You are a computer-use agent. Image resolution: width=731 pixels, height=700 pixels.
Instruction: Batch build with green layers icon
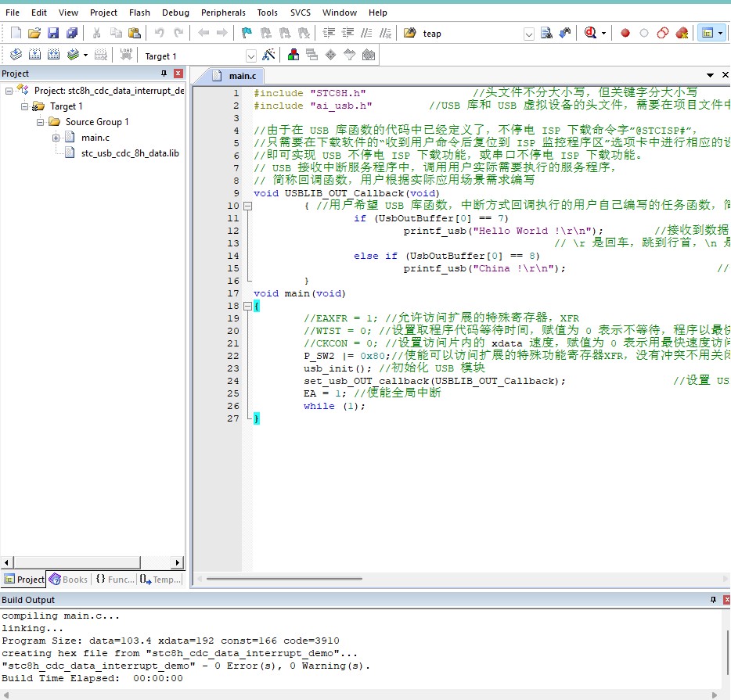pos(73,56)
